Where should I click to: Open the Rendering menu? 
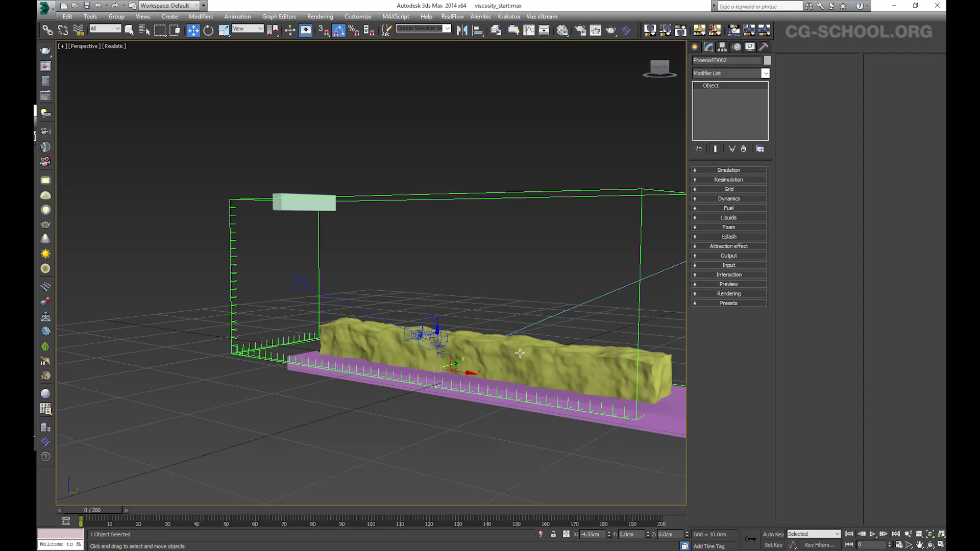coord(320,16)
